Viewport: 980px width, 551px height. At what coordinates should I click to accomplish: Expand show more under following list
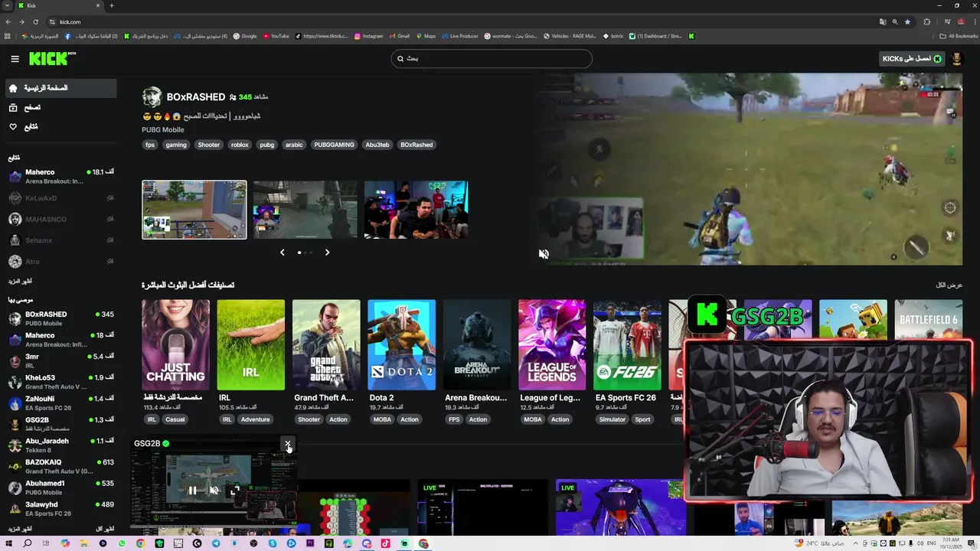pyautogui.click(x=20, y=282)
